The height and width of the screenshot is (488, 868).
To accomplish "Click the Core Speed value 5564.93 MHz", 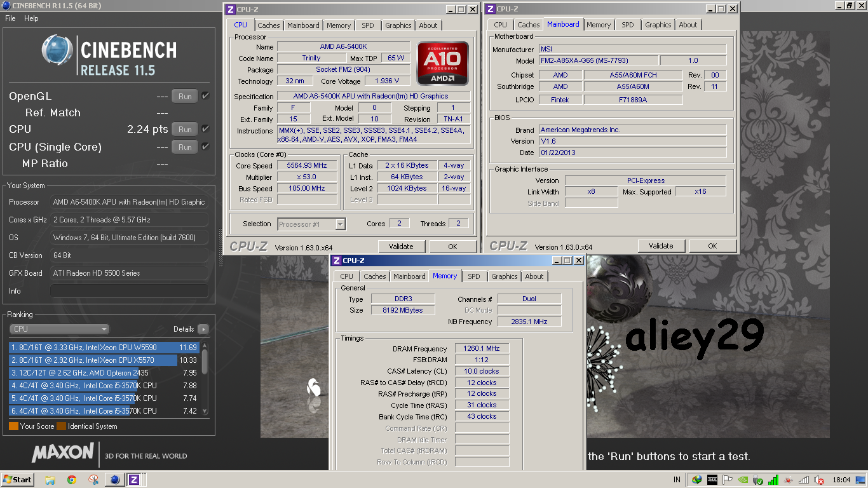I will 306,166.
